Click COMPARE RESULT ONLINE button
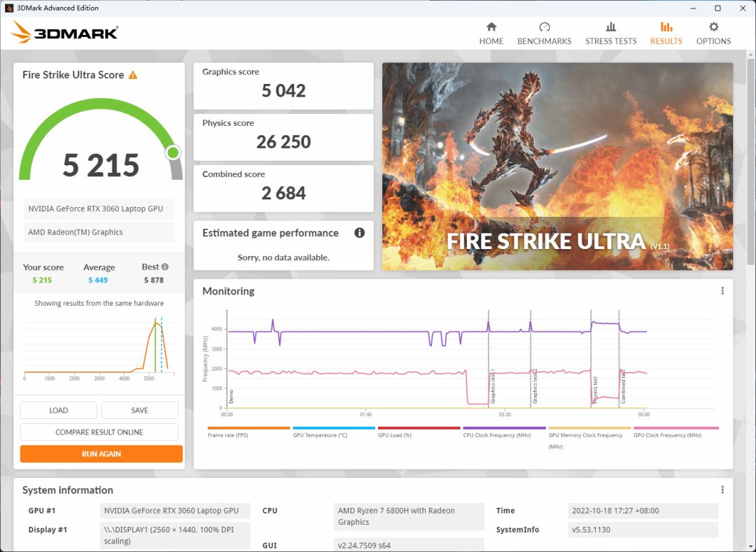This screenshot has height=552, width=756. coord(99,432)
